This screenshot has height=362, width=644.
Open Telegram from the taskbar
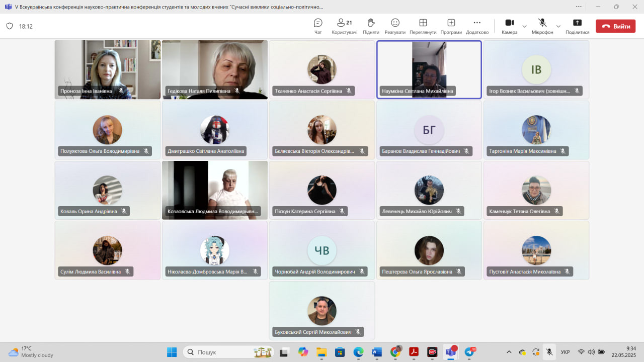tap(469, 352)
